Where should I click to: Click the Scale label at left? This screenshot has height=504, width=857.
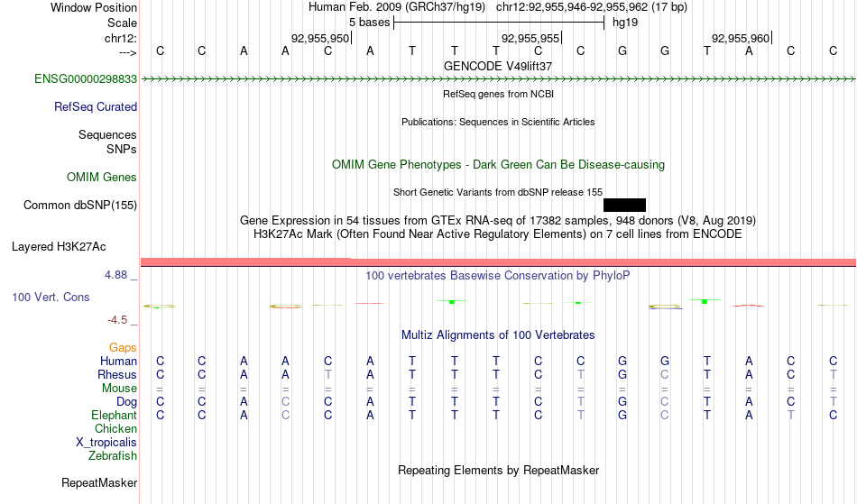(x=123, y=23)
